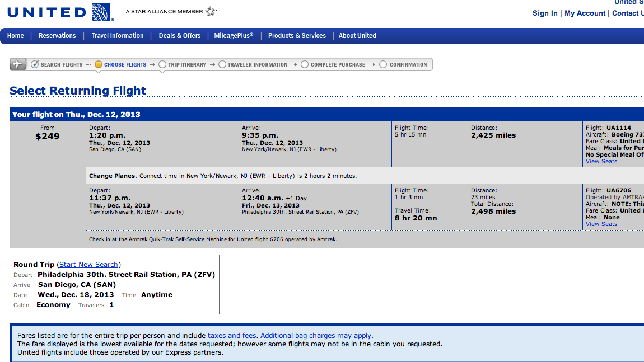Select the Traveler Information step circle
The image size is (644, 362).
(222, 64)
